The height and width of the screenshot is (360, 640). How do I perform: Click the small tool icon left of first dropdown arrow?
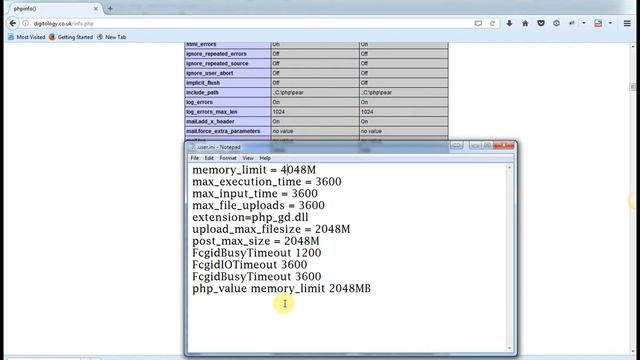tap(572, 24)
